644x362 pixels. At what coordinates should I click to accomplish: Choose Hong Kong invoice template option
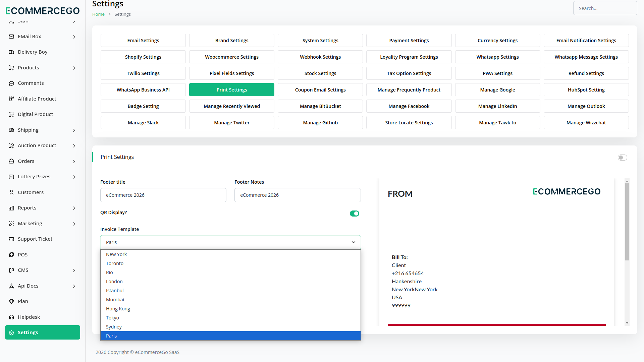[x=230, y=309]
